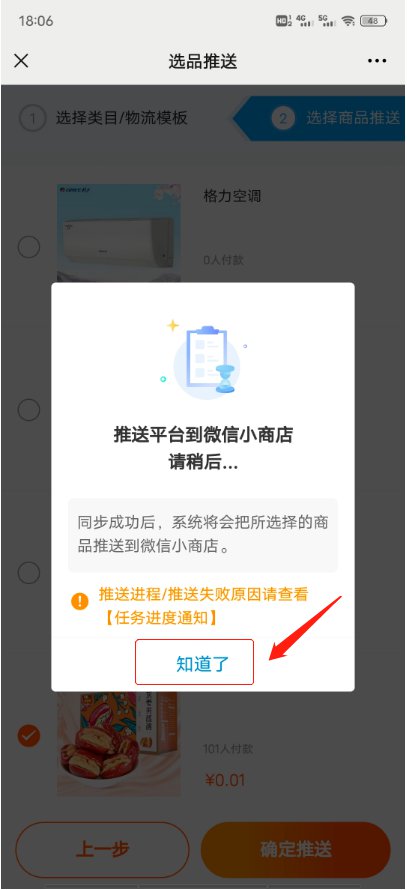Tap the step 1 circle number icon

[32, 119]
